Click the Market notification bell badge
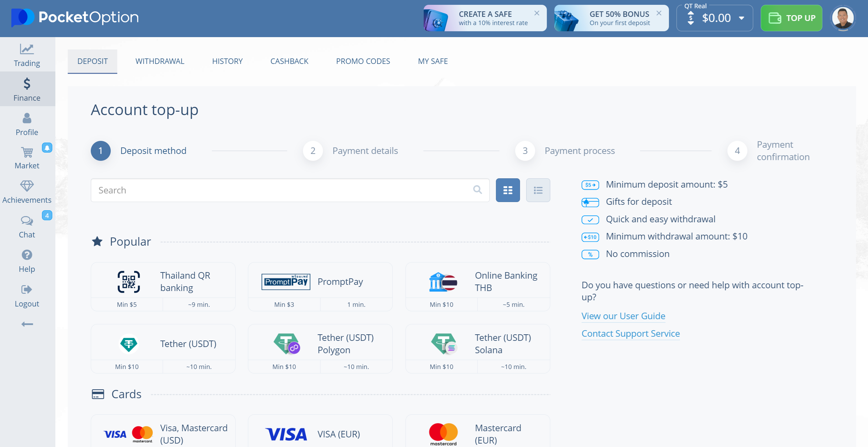868x447 pixels. [47, 148]
